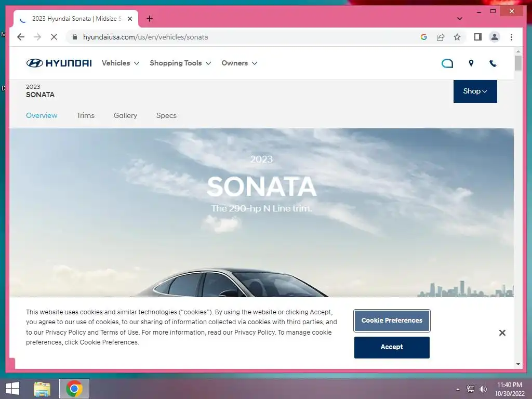Open the volume control in the tray

point(483,389)
